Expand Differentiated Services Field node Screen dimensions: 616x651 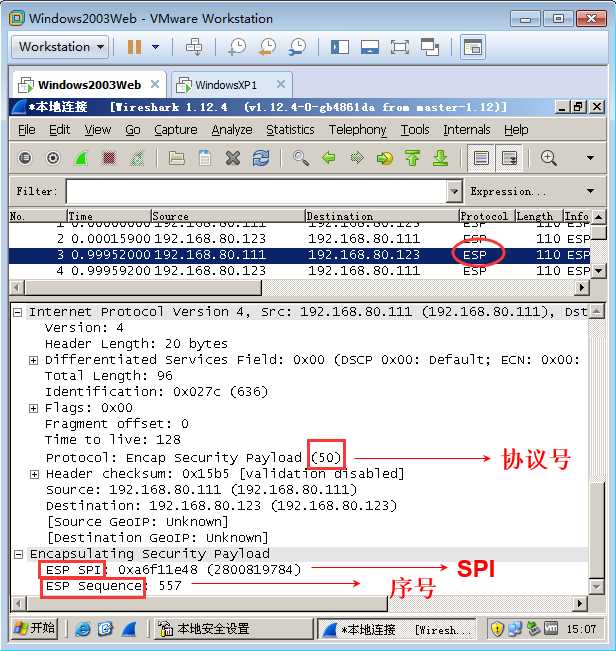(x=34, y=360)
